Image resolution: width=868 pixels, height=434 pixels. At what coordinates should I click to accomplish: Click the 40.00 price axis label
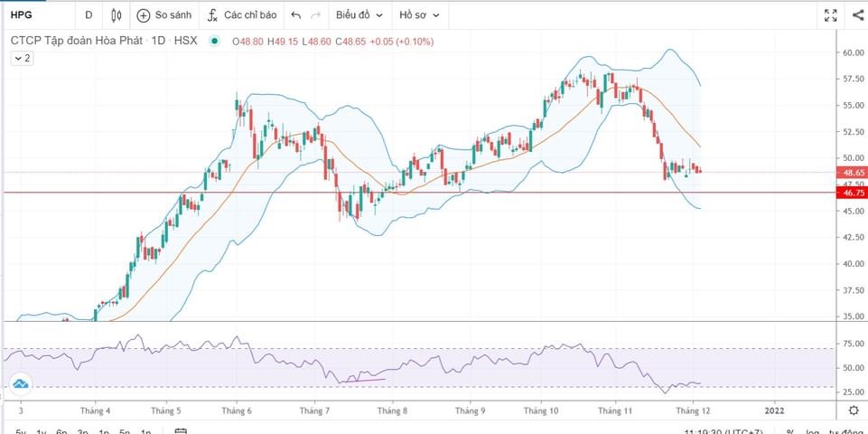pyautogui.click(x=853, y=264)
